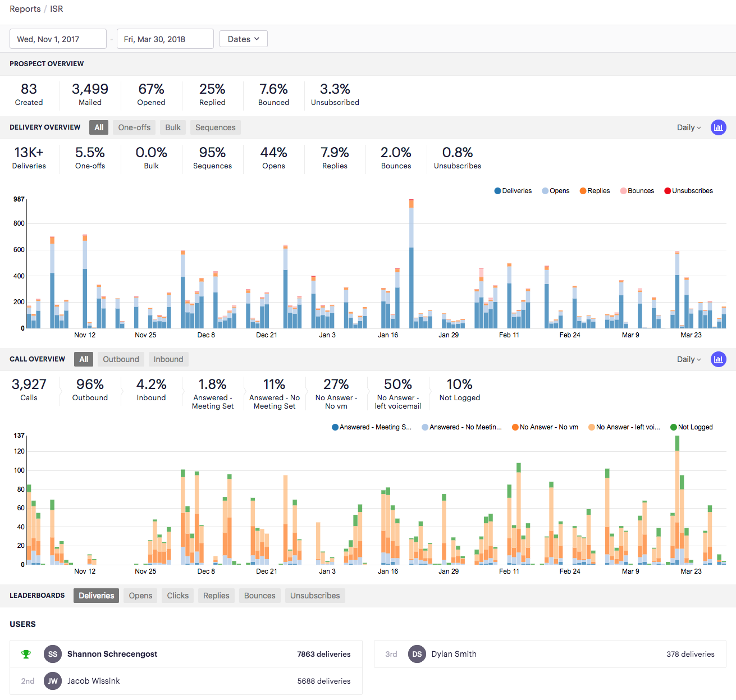The height and width of the screenshot is (700, 736).
Task: Click the orange No Answer - No vm swatch
Action: tap(514, 427)
